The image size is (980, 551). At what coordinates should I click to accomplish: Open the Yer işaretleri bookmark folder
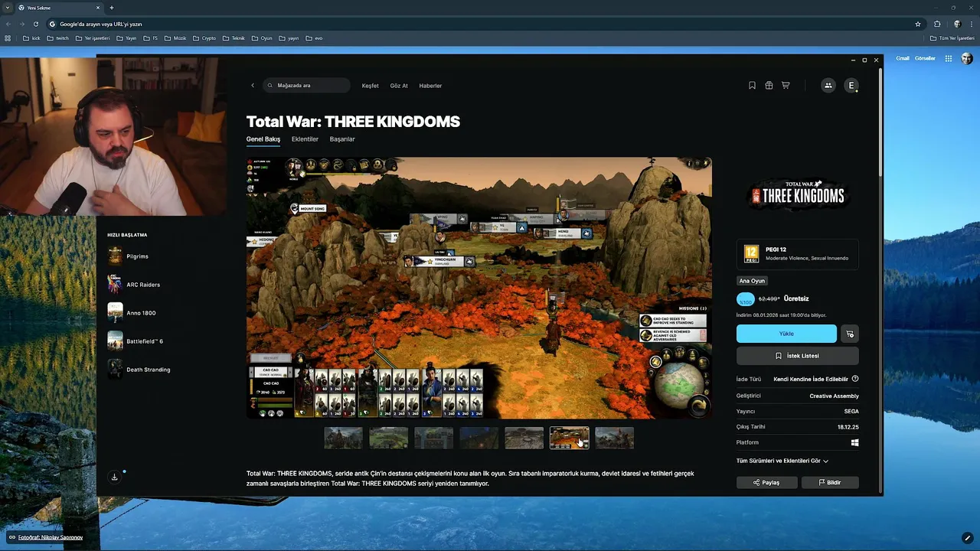pos(93,38)
